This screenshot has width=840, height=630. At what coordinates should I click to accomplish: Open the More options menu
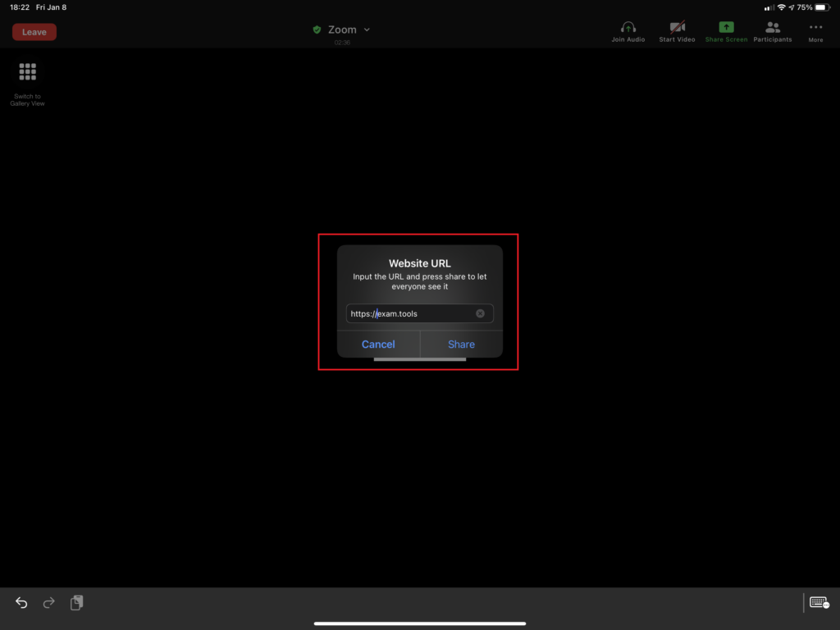click(x=815, y=32)
